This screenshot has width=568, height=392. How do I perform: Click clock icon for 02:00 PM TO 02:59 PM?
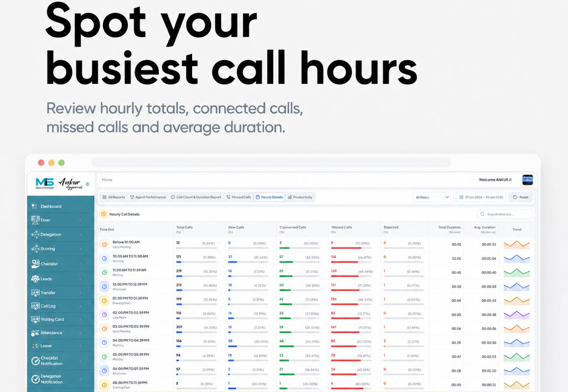104,315
